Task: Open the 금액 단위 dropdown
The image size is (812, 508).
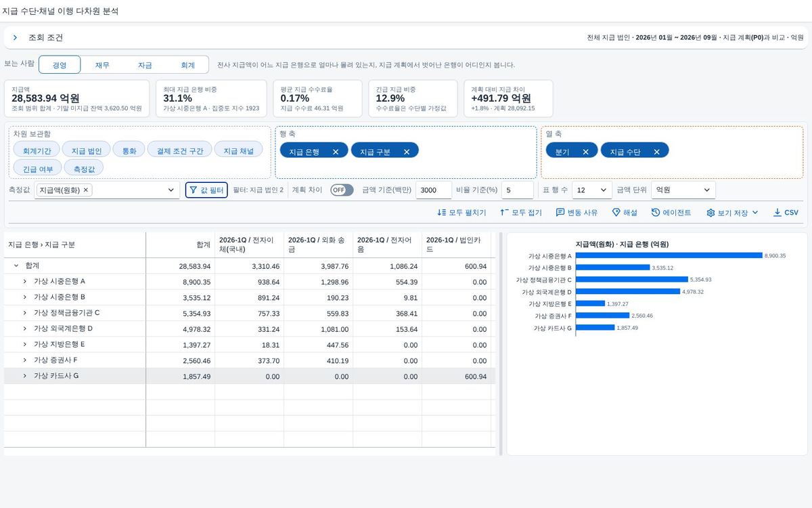Action: click(x=683, y=190)
